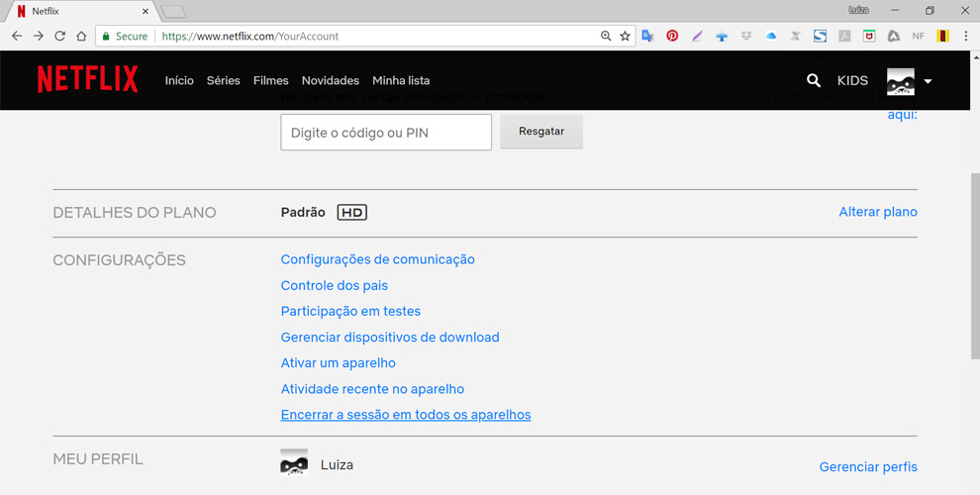Screen dimensions: 980x495
Task: Click the Luiza profile name text
Action: coord(337,465)
